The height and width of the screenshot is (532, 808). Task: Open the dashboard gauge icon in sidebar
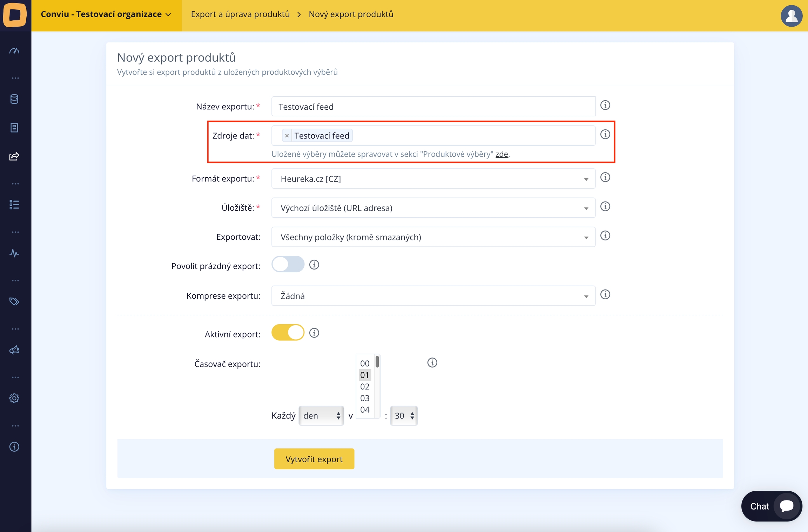click(14, 51)
